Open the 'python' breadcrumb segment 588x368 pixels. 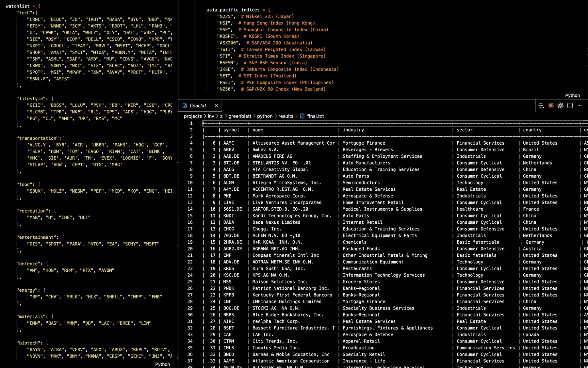(265, 116)
